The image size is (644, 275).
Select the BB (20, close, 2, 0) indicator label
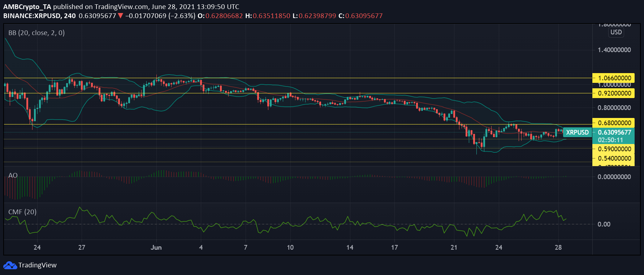point(36,33)
